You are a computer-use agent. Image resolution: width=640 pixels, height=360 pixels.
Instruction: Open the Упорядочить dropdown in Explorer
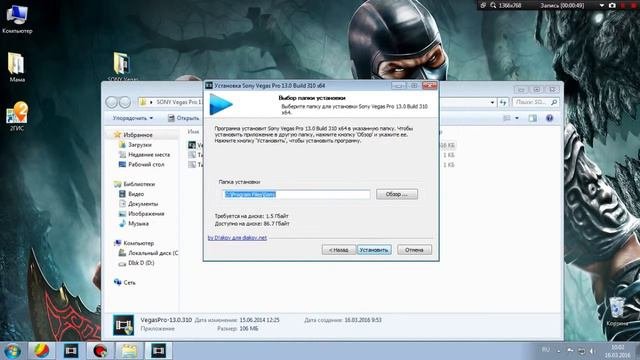[133, 118]
